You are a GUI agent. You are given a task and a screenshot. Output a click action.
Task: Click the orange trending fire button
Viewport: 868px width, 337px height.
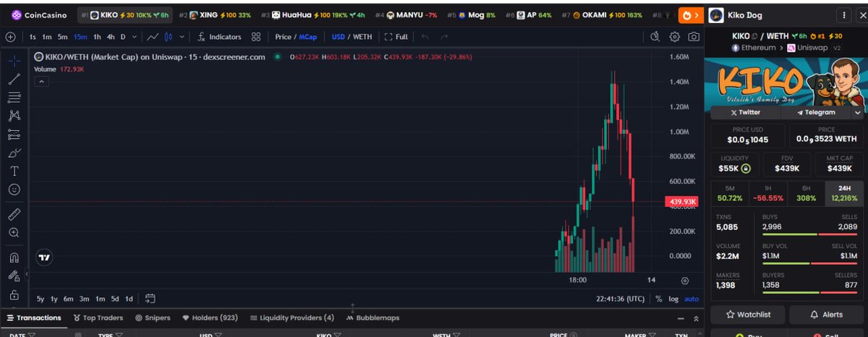coord(690,14)
